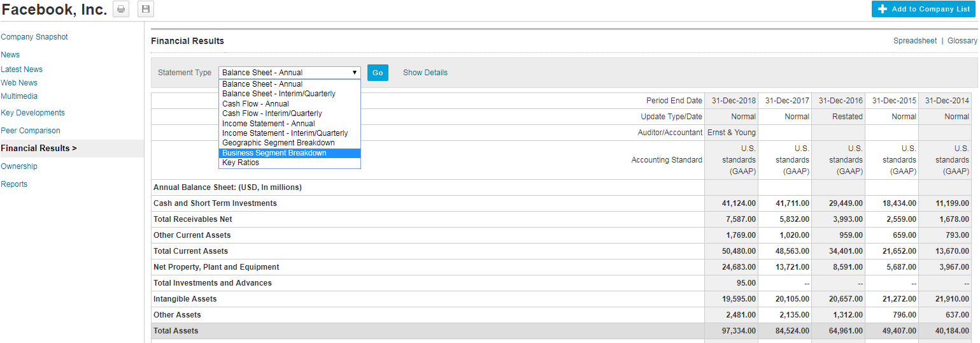Click the save disk icon
The height and width of the screenshot is (343, 980).
(x=146, y=10)
